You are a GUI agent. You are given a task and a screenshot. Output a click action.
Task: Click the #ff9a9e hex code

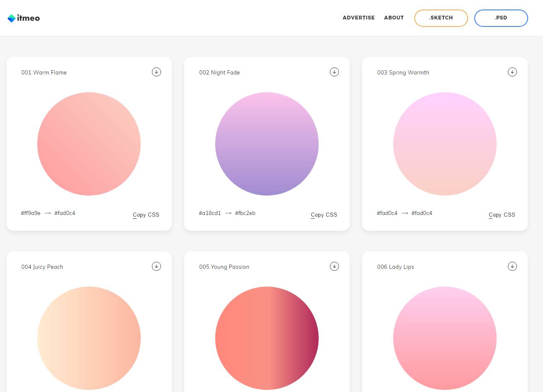tap(31, 213)
